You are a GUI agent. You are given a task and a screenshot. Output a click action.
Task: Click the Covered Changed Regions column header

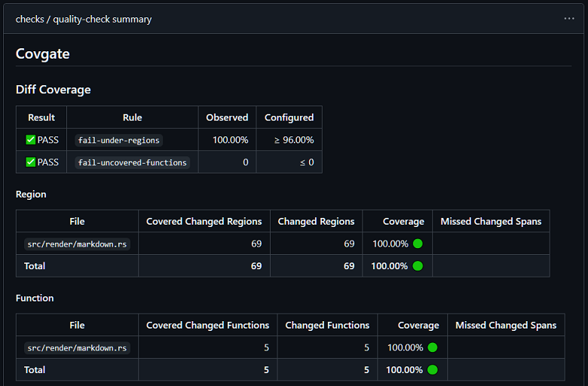[x=204, y=222]
